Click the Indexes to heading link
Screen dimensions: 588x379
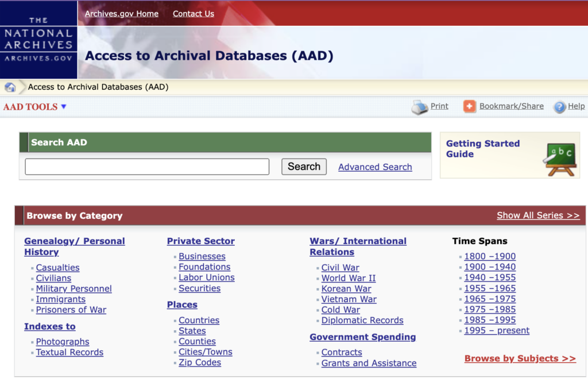tap(50, 327)
